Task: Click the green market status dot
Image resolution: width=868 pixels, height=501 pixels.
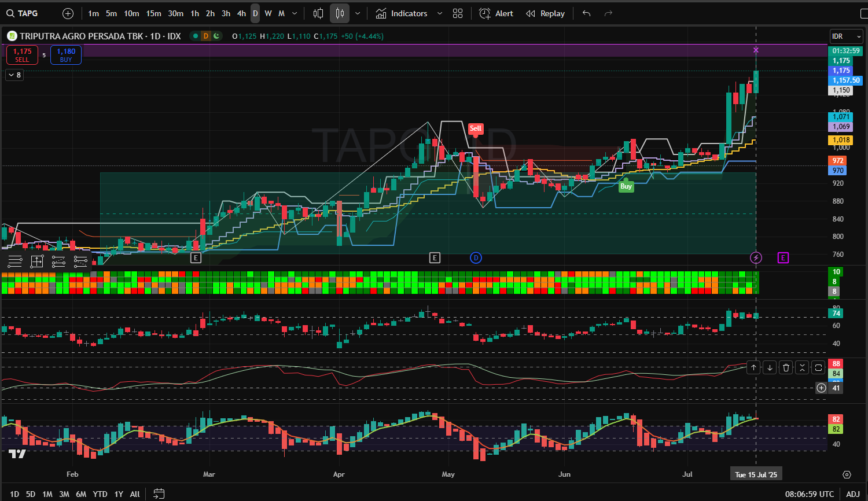Action: [x=196, y=36]
